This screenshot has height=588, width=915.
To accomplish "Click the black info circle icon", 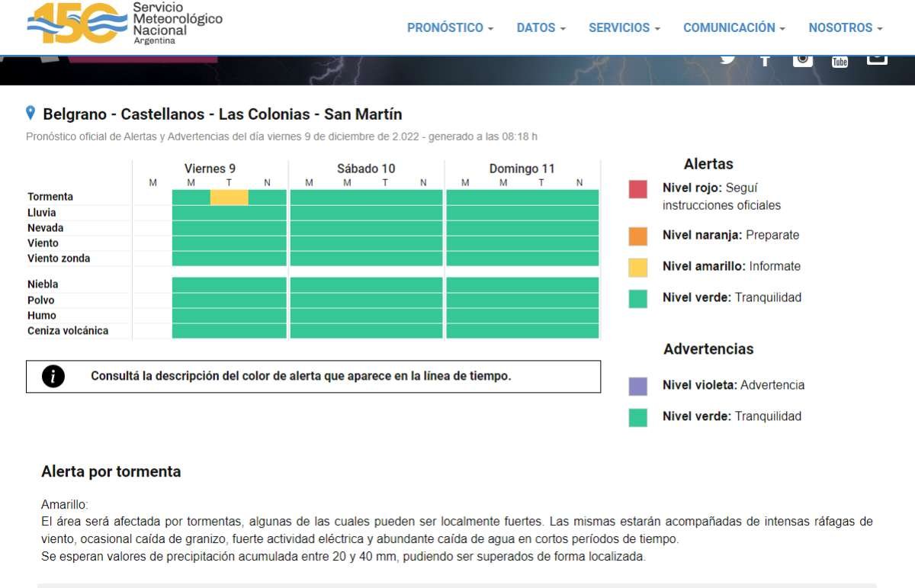I will coord(53,376).
